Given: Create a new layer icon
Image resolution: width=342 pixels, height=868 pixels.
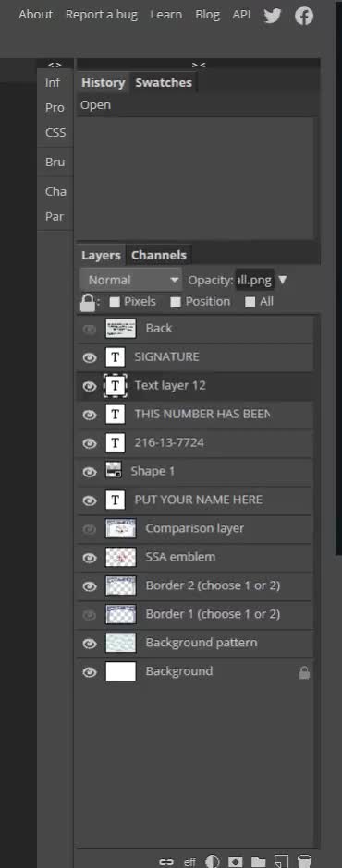Looking at the screenshot, I should tap(282, 862).
